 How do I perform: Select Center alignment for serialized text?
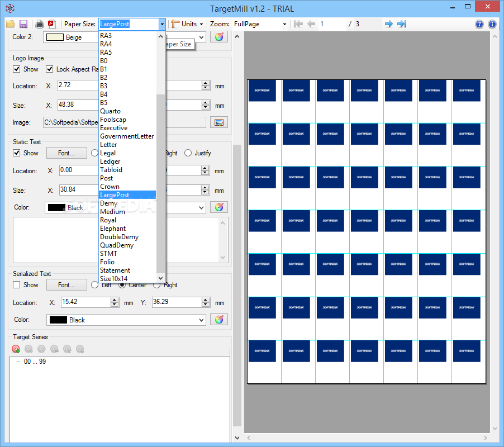[122, 285]
